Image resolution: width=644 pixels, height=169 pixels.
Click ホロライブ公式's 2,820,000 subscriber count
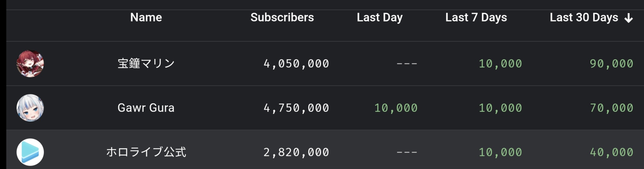(296, 152)
